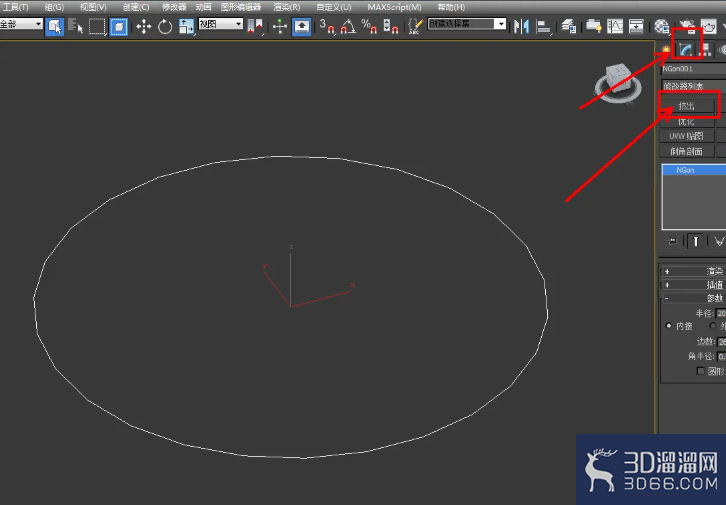This screenshot has width=726, height=505.
Task: Click the 挤出 extrude modifier button
Action: (687, 106)
